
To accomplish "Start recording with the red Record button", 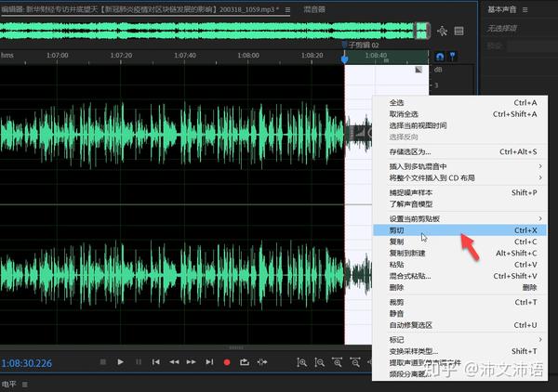I will click(x=227, y=362).
